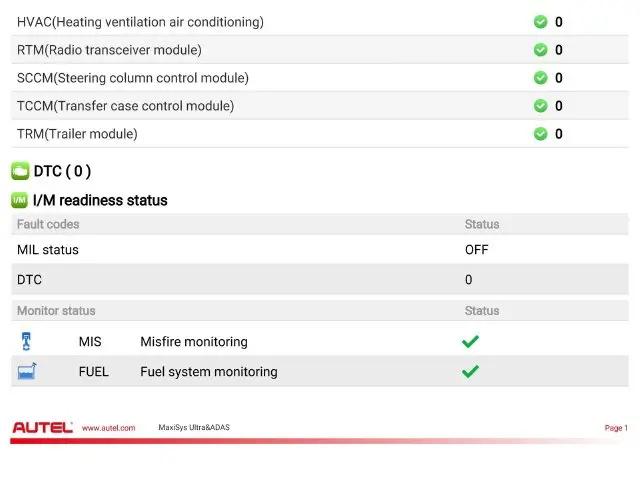640x480 pixels.
Task: Click the misfire piston icon
Action: (x=26, y=341)
